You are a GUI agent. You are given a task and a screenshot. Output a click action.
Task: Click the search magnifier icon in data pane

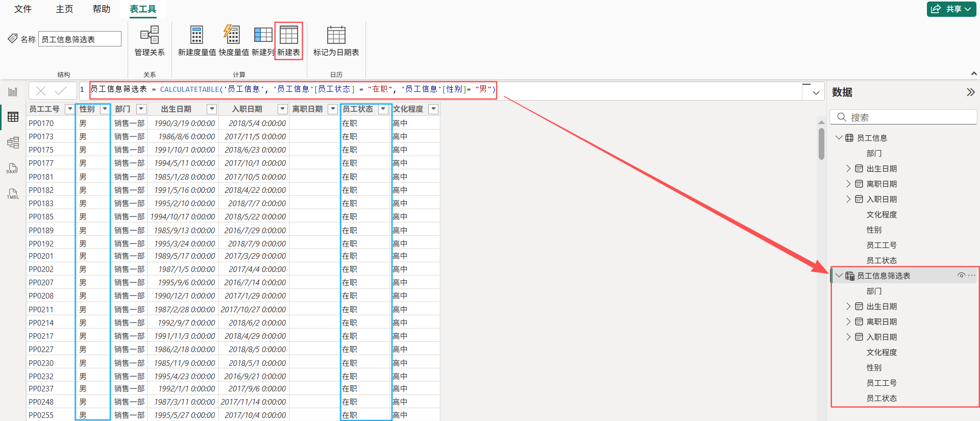point(842,117)
